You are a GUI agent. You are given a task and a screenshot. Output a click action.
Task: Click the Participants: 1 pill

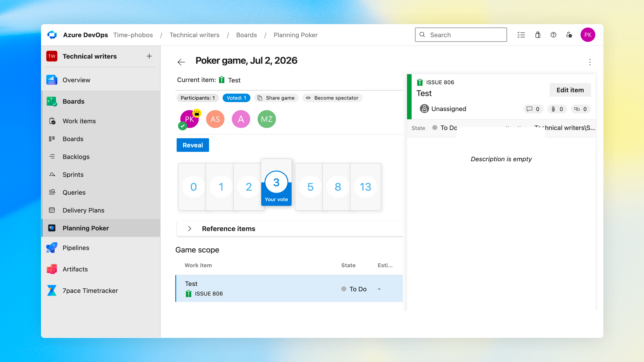coord(197,98)
